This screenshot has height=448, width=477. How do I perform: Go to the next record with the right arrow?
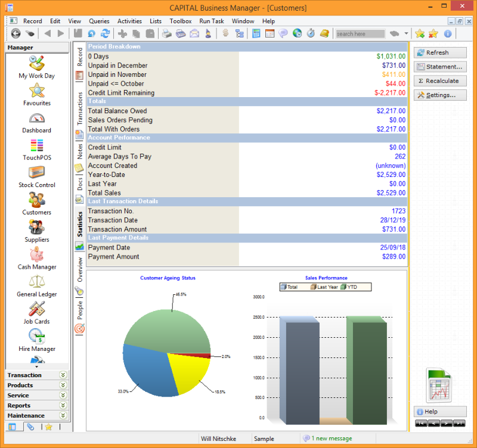(61, 33)
